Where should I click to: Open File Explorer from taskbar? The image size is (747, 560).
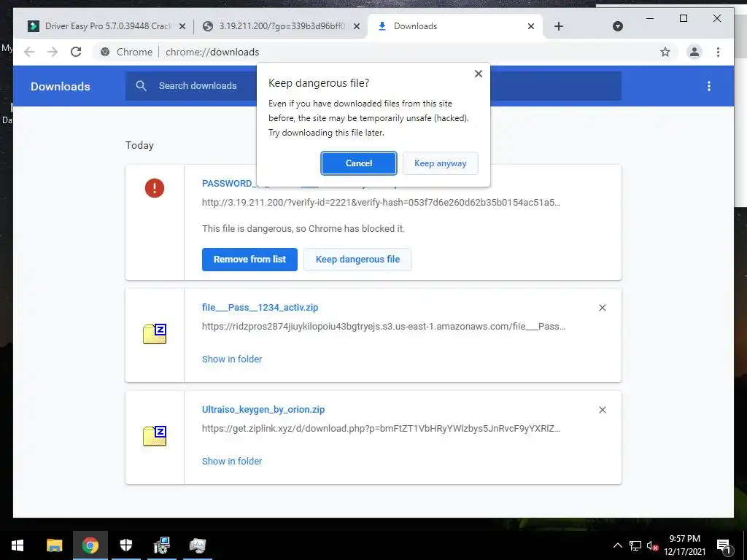click(54, 545)
